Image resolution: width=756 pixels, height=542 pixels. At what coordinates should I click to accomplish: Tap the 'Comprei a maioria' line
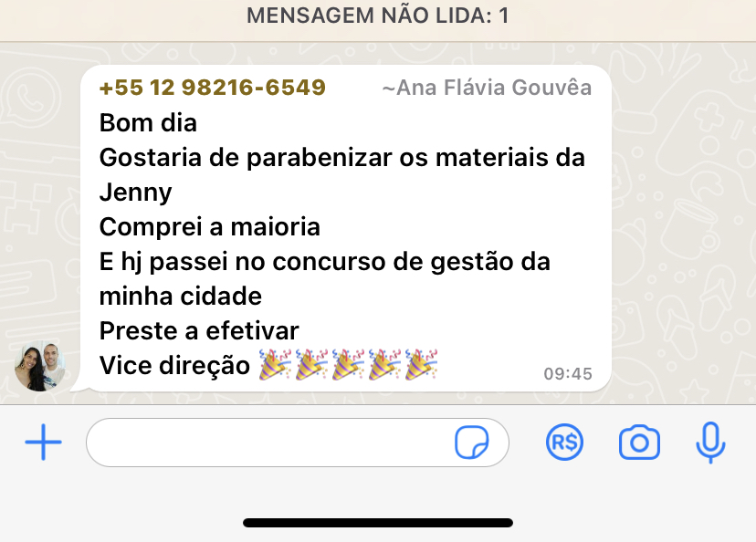coord(210,227)
